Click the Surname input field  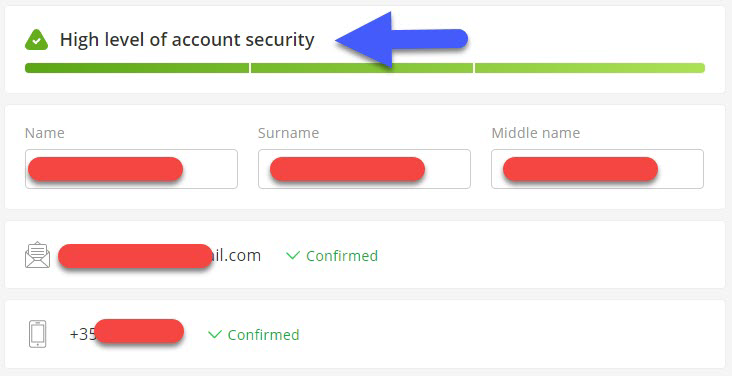[364, 169]
